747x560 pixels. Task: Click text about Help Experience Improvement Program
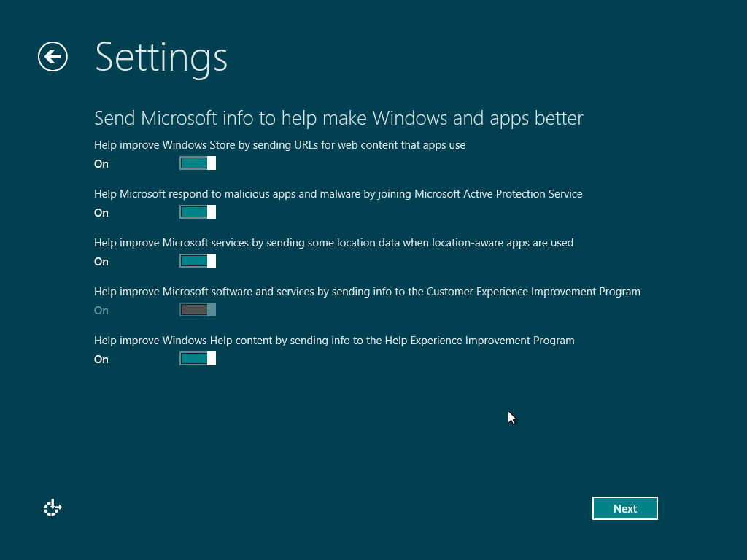tap(334, 341)
